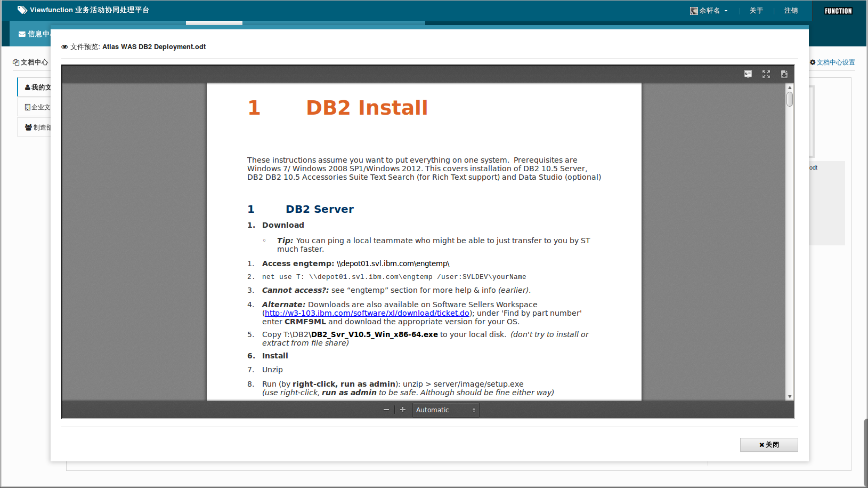Open 文档中心设置 settings link

pyautogui.click(x=832, y=62)
